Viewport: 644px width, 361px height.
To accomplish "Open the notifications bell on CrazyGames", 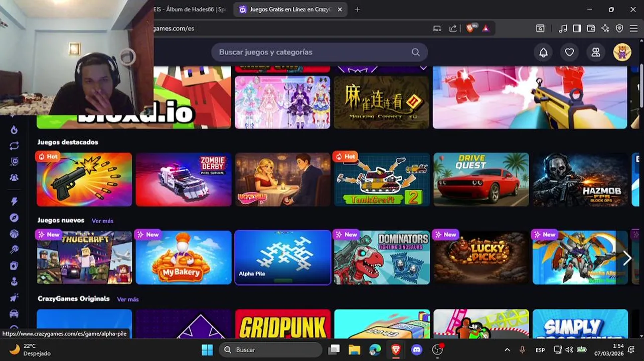I will click(x=543, y=52).
